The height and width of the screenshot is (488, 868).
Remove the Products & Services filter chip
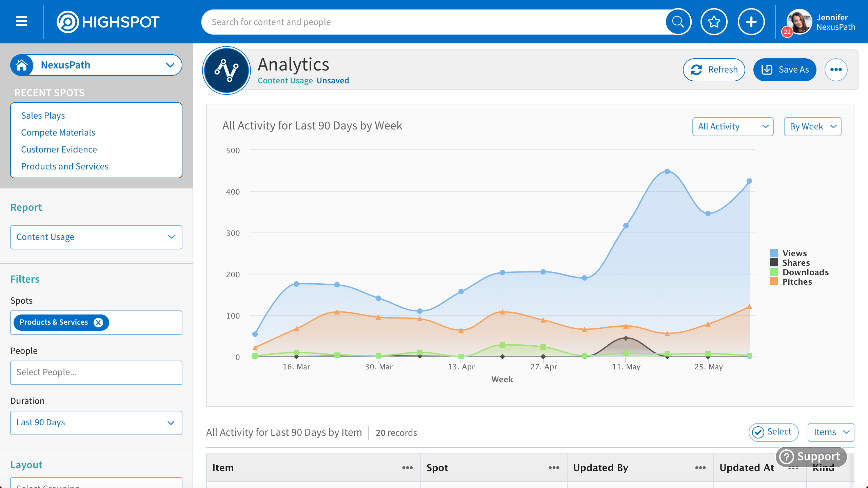coord(98,322)
